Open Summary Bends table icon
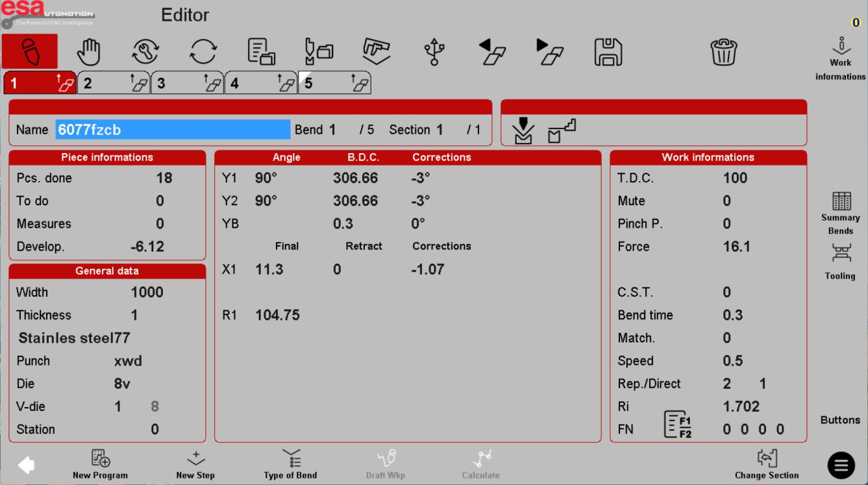The height and width of the screenshot is (485, 868). point(841,214)
